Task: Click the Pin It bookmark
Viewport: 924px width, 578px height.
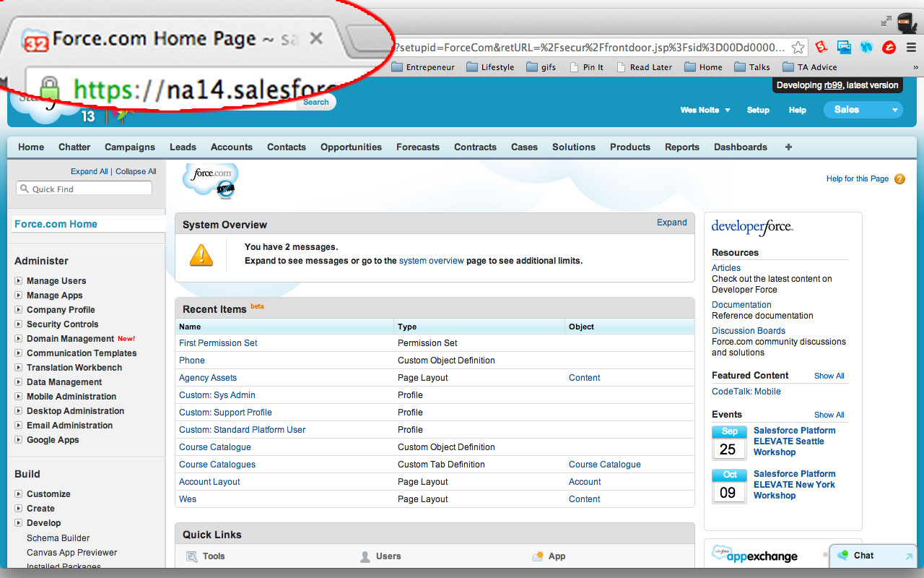Action: click(x=586, y=67)
